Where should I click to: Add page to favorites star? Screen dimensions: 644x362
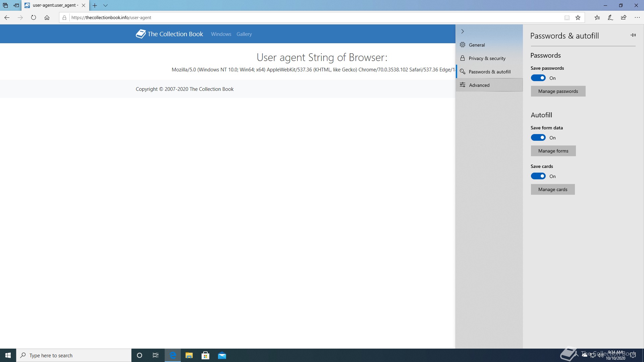pyautogui.click(x=578, y=17)
